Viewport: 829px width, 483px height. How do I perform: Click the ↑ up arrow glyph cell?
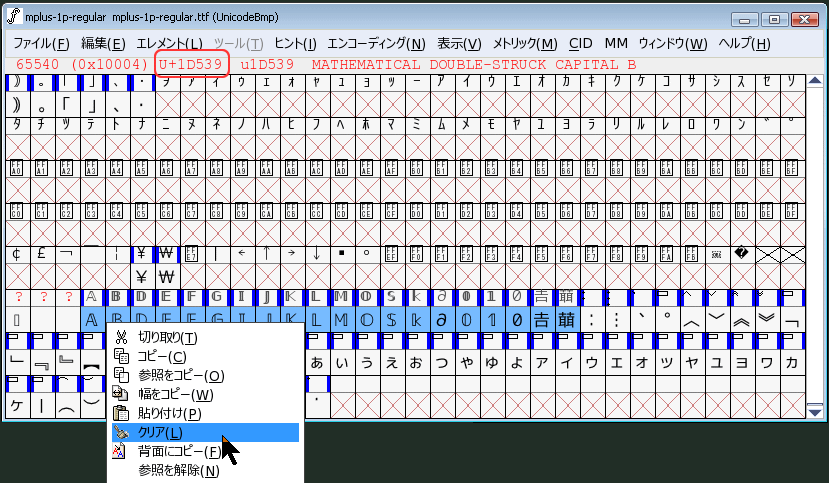[x=266, y=254]
